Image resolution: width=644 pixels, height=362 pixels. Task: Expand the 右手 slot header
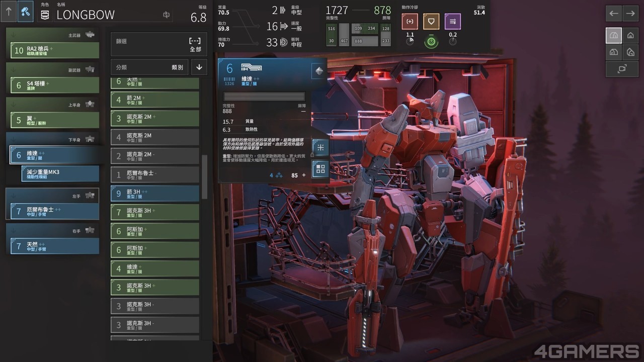[x=53, y=230]
